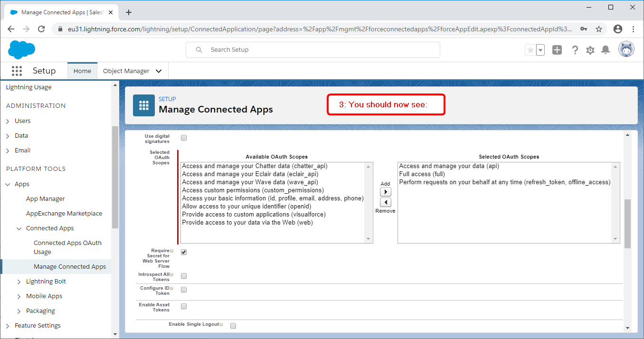
Task: Select Manage Connected Apps sidebar item
Action: point(70,267)
